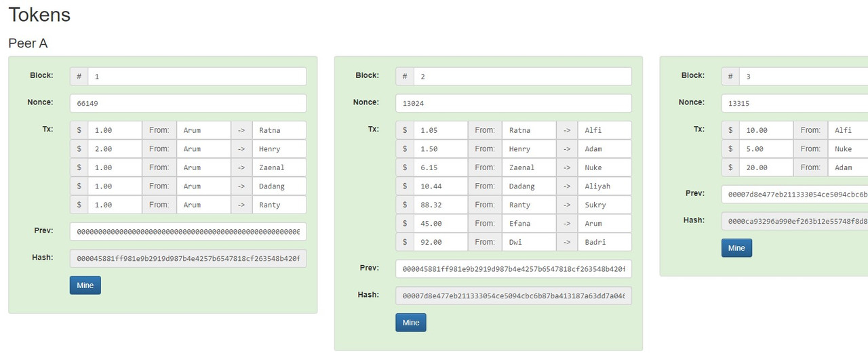Select recipient field Dadang in block 1
868x362 pixels.
coord(279,186)
